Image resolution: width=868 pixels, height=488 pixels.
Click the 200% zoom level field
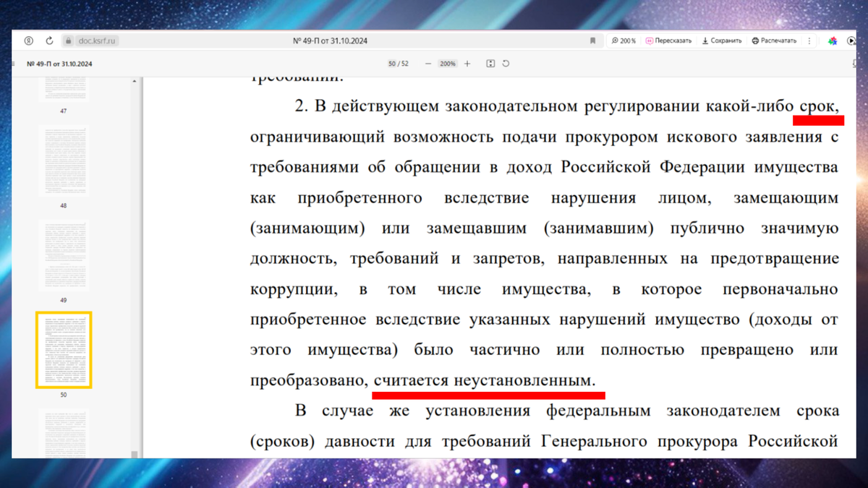448,64
